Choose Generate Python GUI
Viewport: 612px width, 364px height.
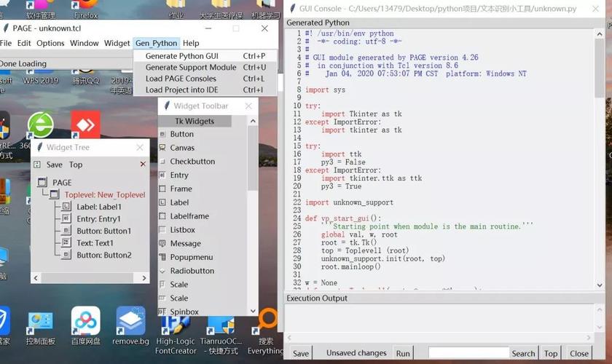[205, 56]
